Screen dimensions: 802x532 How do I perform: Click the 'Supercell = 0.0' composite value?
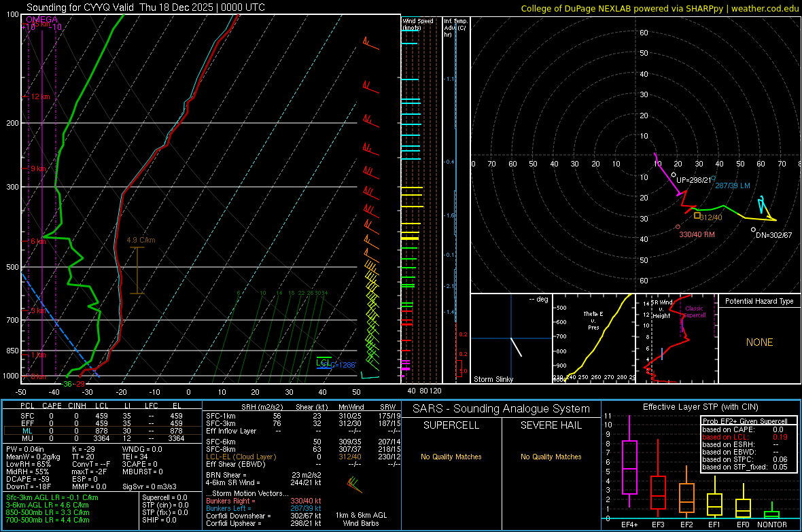click(164, 497)
